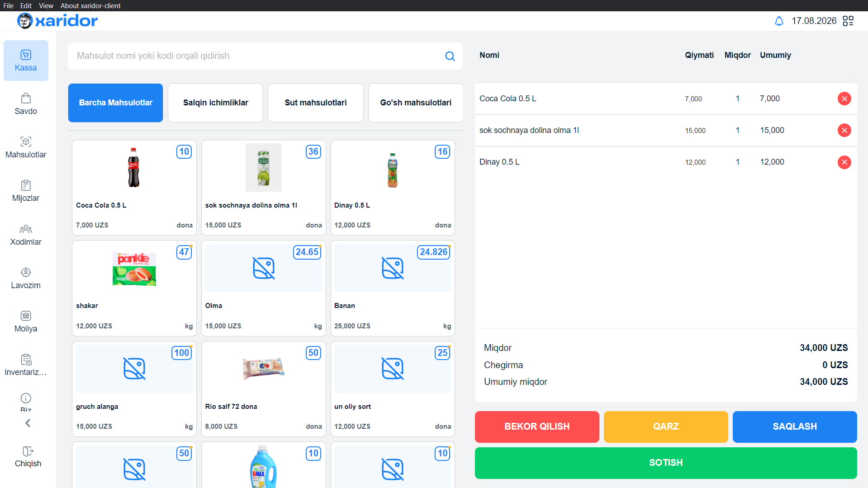Viewport: 868px width, 488px height.
Task: Open Xodimlar staff section
Action: [26, 235]
